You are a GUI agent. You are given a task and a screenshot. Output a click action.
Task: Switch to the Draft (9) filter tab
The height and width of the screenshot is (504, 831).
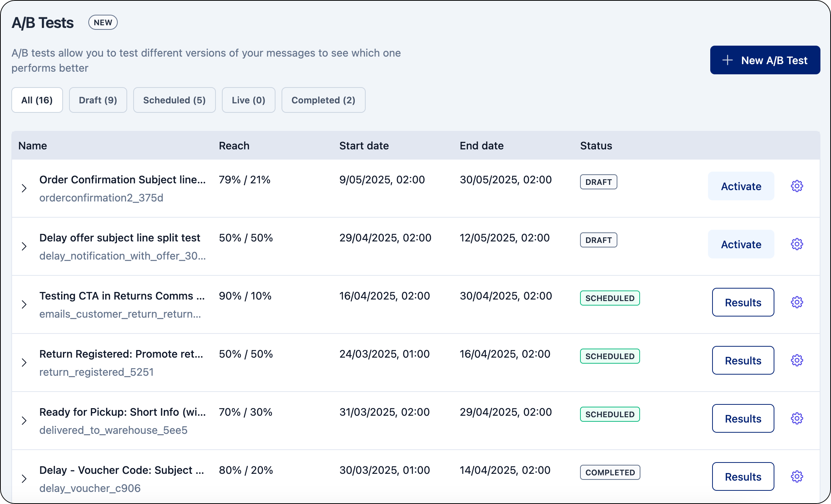98,100
